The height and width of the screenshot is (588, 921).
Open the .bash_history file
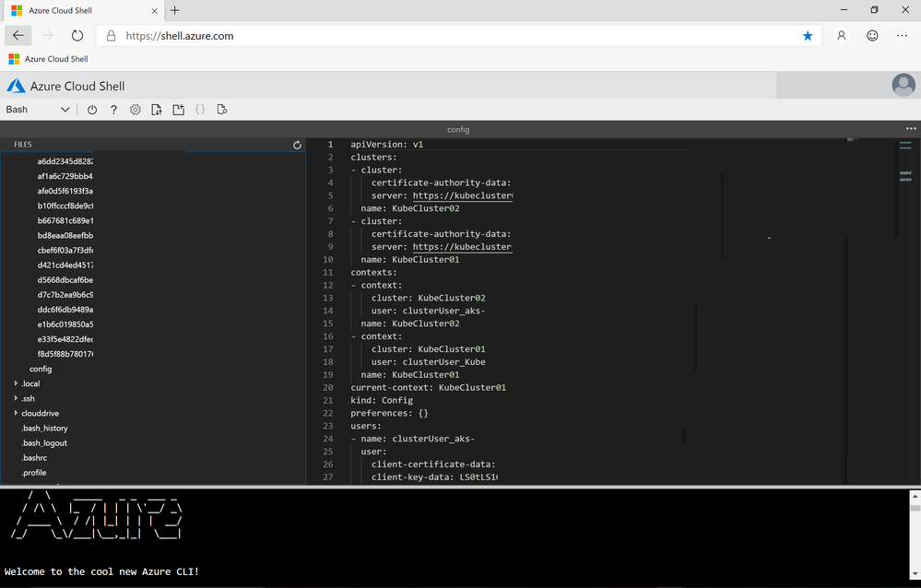coord(44,429)
